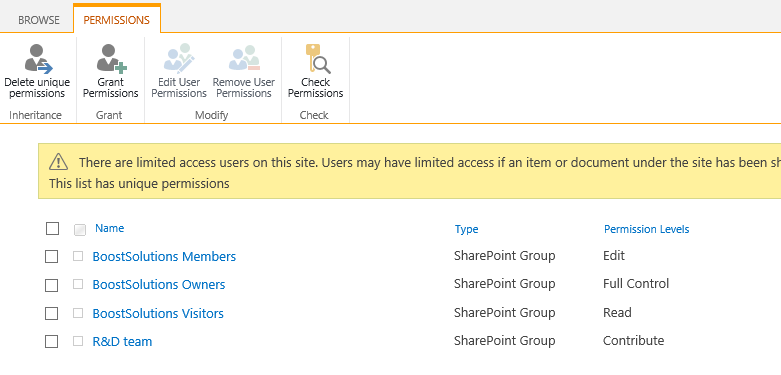Select the Edit User Permissions icon
The image size is (781, 375).
179,59
